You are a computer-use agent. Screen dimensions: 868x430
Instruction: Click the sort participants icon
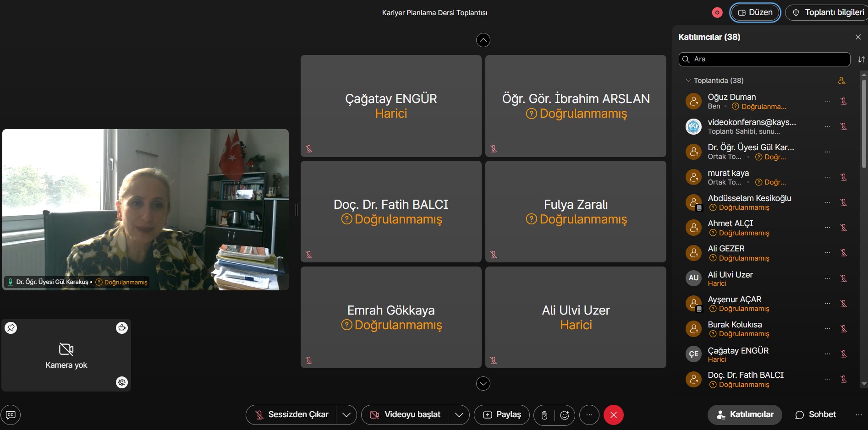click(861, 60)
